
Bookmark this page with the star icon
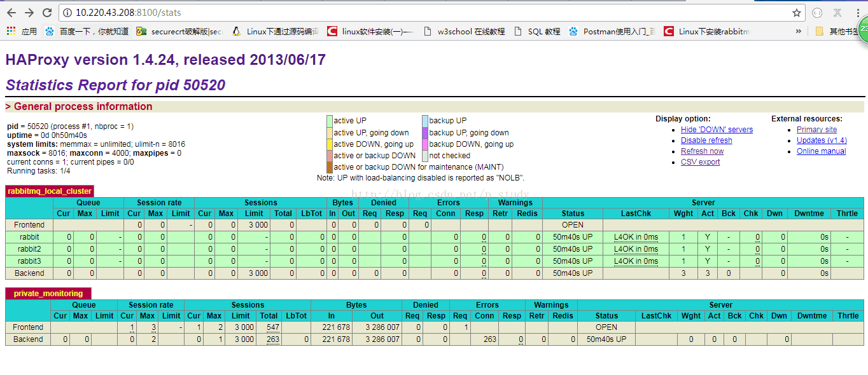[x=796, y=13]
